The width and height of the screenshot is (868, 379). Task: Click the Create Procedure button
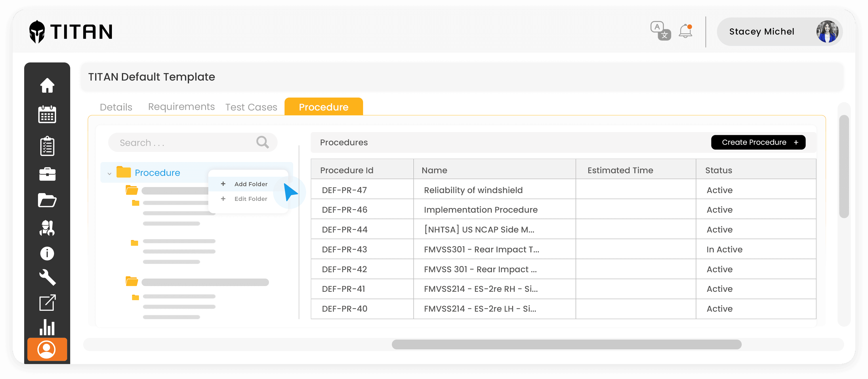(x=758, y=142)
